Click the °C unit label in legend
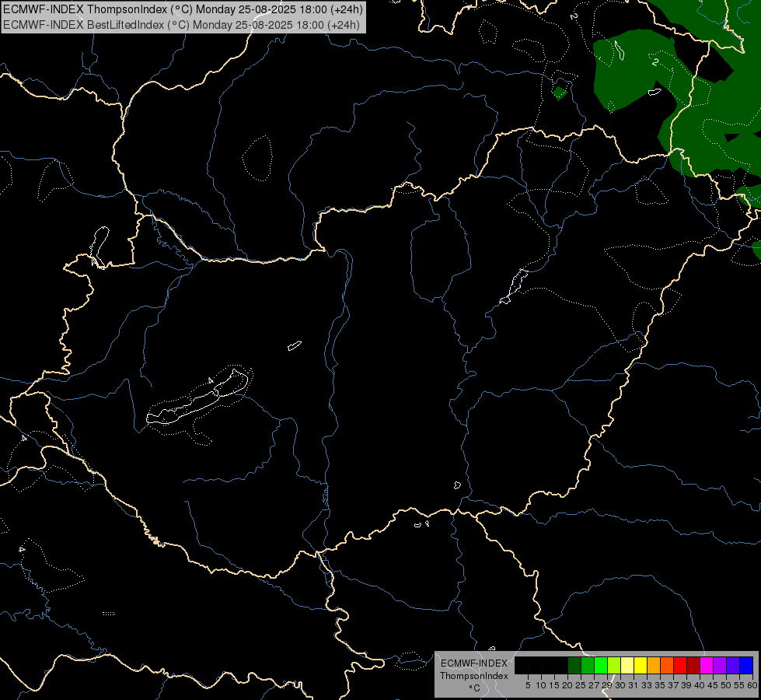 [474, 688]
